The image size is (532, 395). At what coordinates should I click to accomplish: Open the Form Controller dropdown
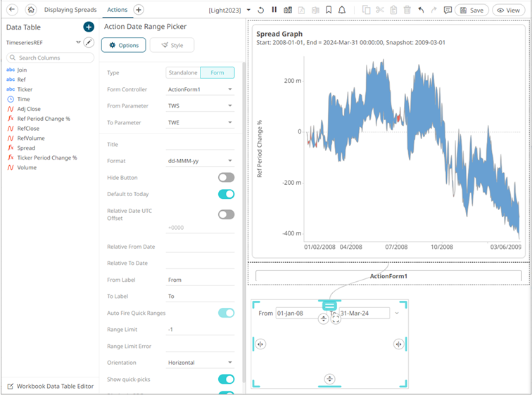[x=200, y=90]
